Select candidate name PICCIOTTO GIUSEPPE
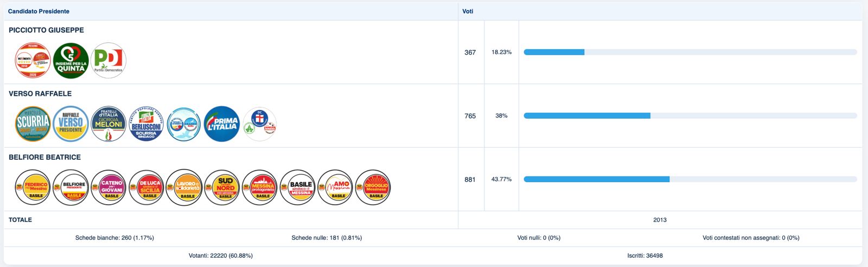 coord(46,30)
